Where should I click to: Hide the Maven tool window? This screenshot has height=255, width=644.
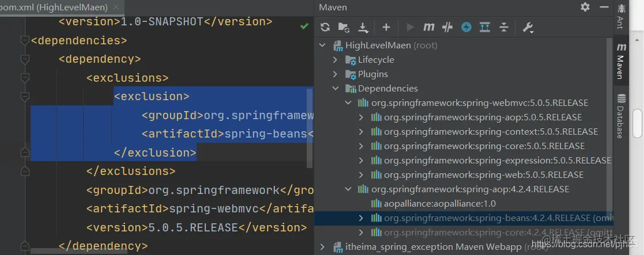pyautogui.click(x=604, y=7)
